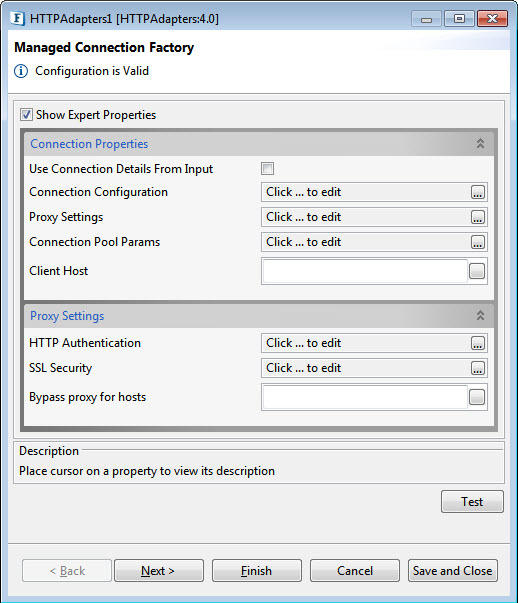Click the info icon beside Configuration is Valid
The width and height of the screenshot is (518, 603).
[x=21, y=71]
